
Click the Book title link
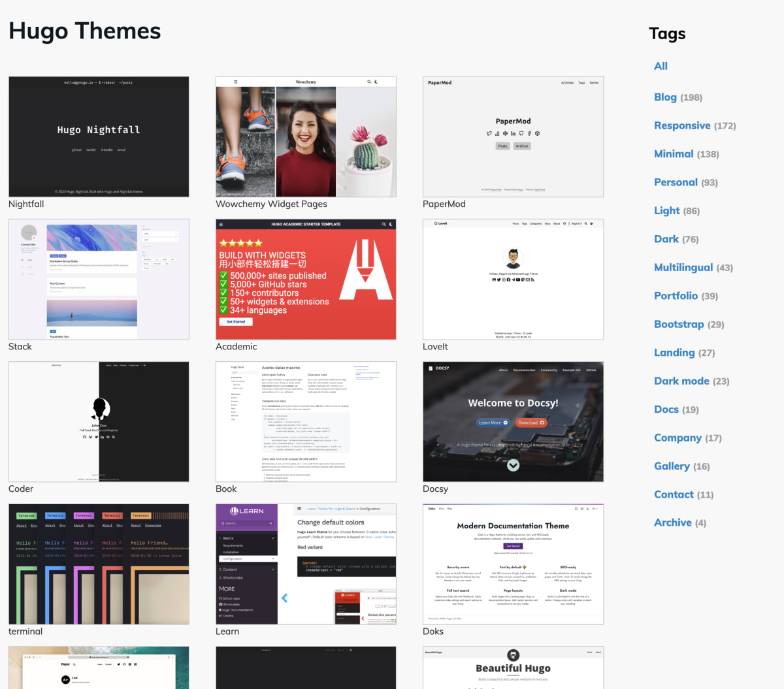coord(226,489)
